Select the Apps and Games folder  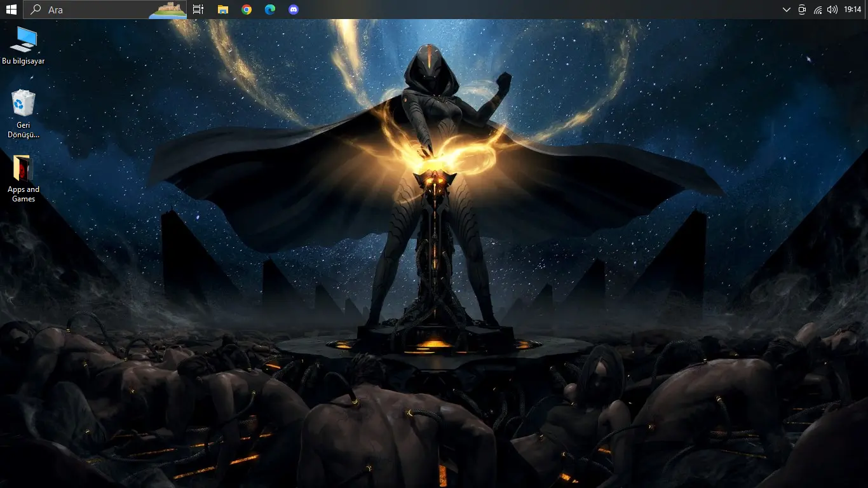24,179
